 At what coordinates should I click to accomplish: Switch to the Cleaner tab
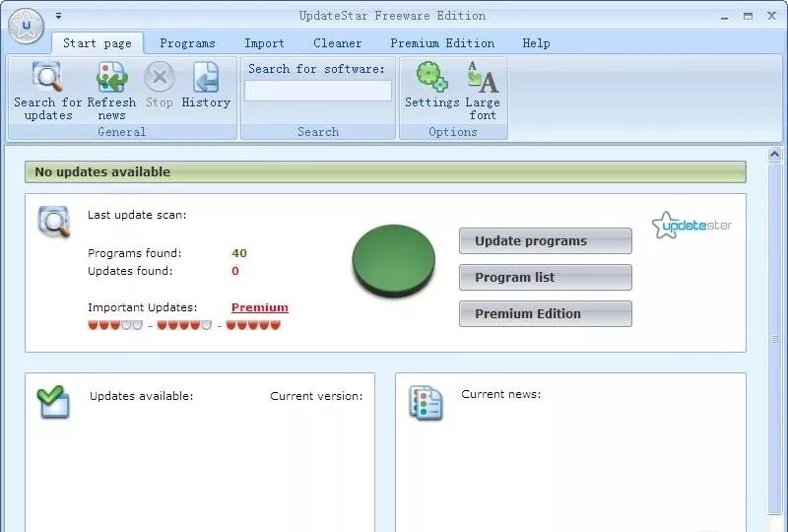[x=337, y=43]
